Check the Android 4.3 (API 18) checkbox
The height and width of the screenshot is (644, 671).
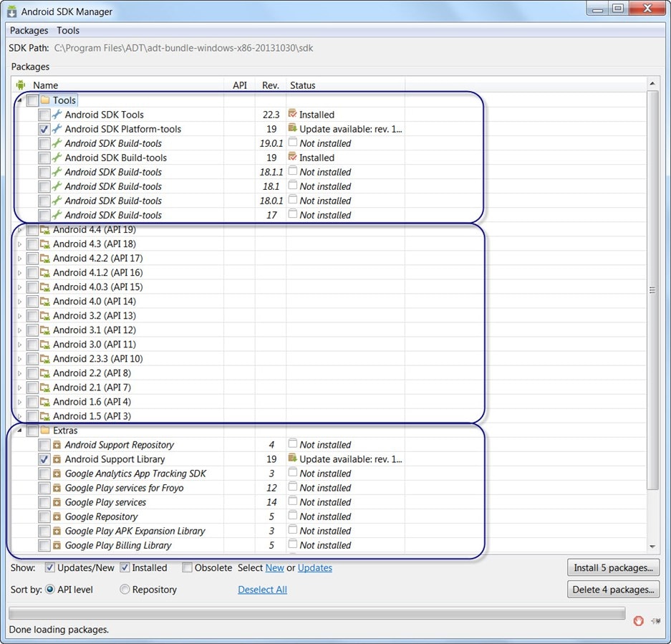point(32,244)
